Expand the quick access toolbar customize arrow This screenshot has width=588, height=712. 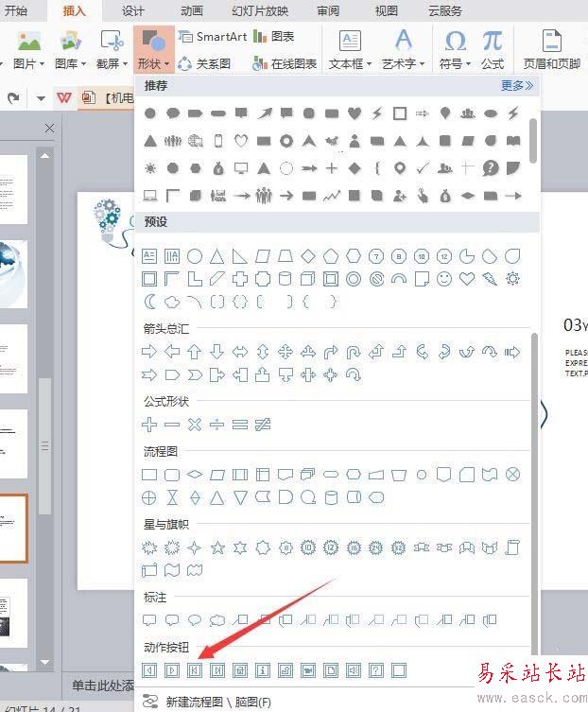pyautogui.click(x=41, y=97)
